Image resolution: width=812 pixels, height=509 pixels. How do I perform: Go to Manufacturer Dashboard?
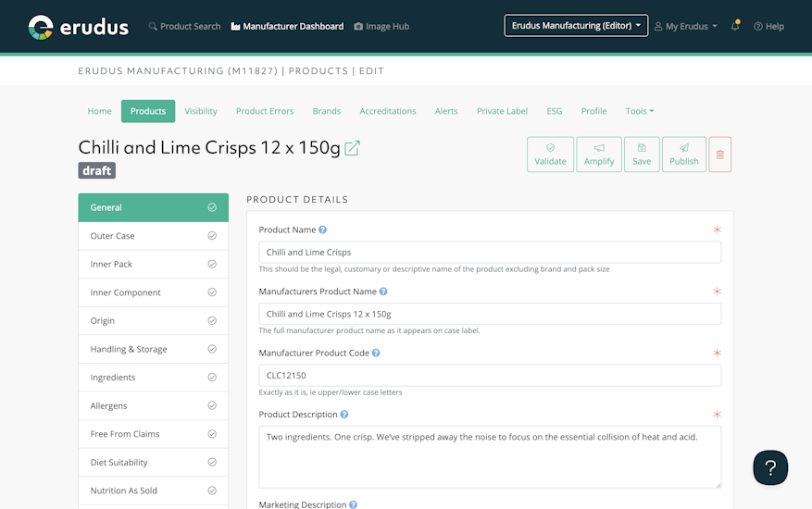[x=287, y=27]
